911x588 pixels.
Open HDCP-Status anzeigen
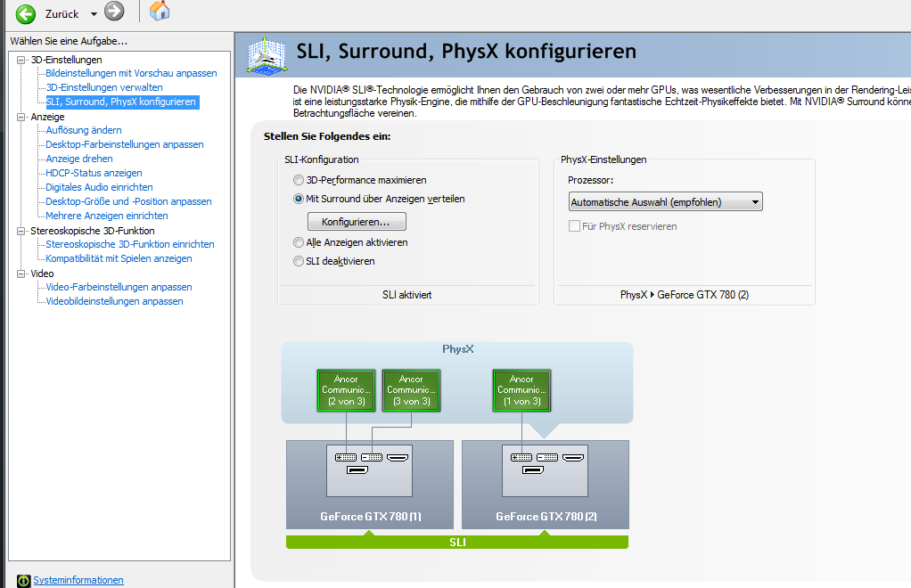[94, 173]
